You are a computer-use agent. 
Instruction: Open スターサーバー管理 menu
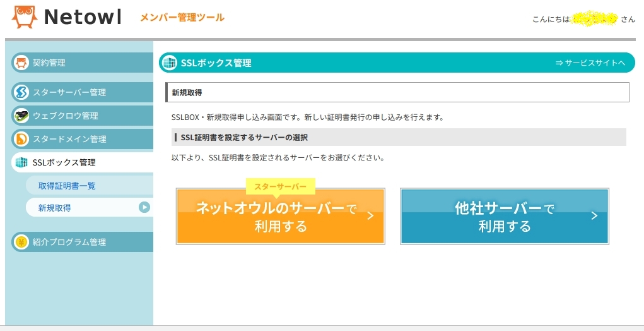82,92
